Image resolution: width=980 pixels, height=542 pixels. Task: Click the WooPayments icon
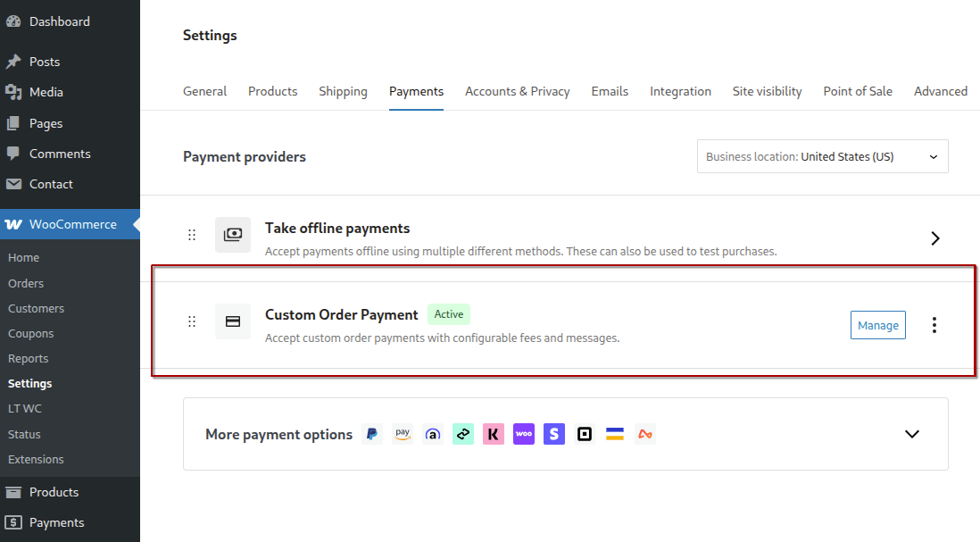point(524,434)
